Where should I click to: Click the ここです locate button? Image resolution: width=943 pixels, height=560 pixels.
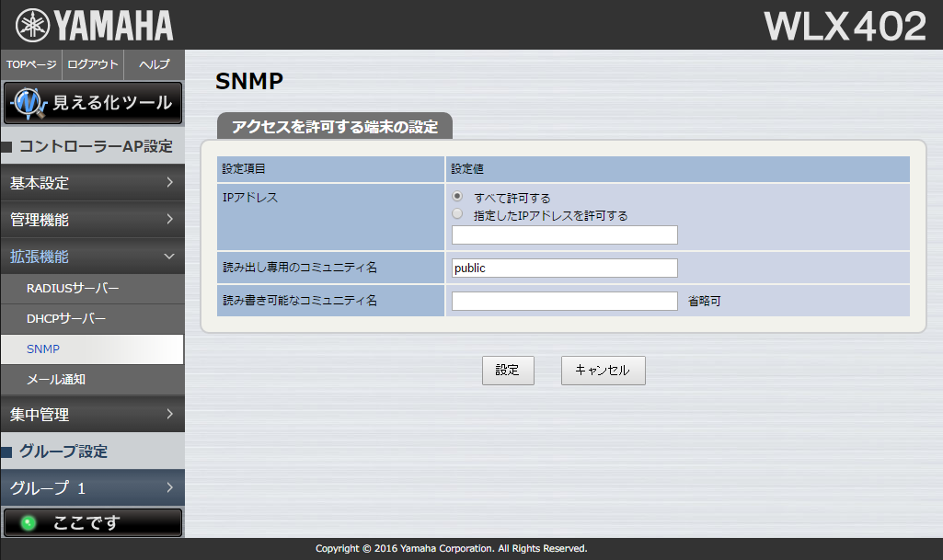pos(93,522)
